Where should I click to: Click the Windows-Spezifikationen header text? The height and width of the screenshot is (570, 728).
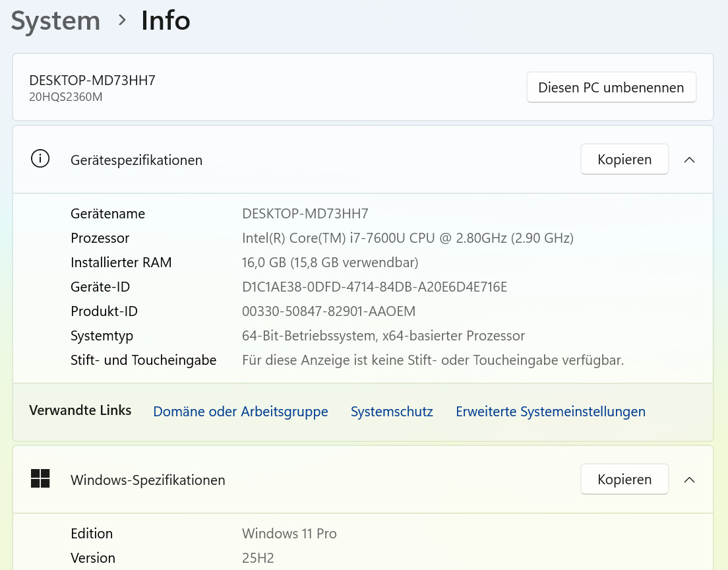148,480
